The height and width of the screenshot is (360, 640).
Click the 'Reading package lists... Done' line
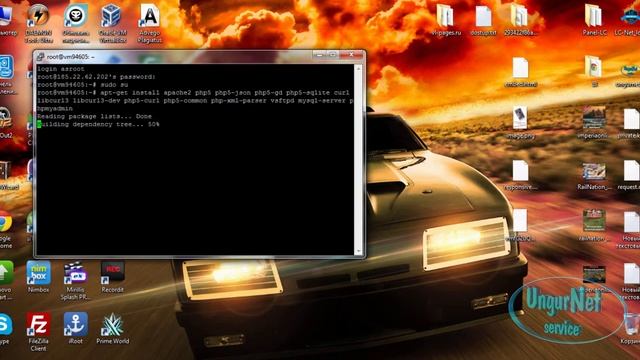point(94,116)
